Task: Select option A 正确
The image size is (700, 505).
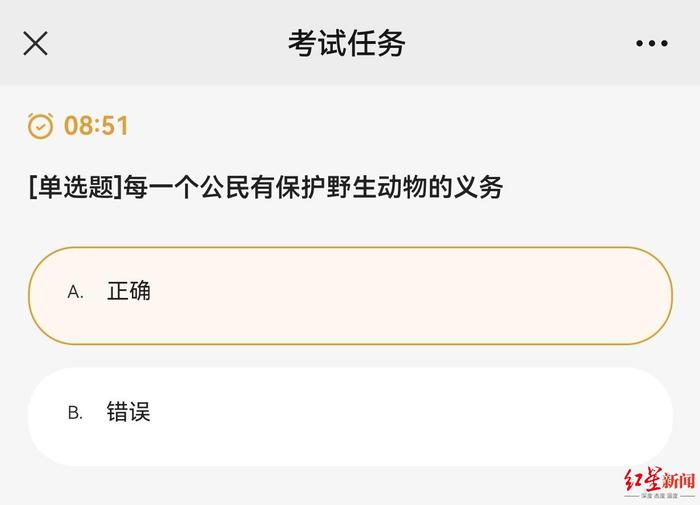Action: [350, 296]
